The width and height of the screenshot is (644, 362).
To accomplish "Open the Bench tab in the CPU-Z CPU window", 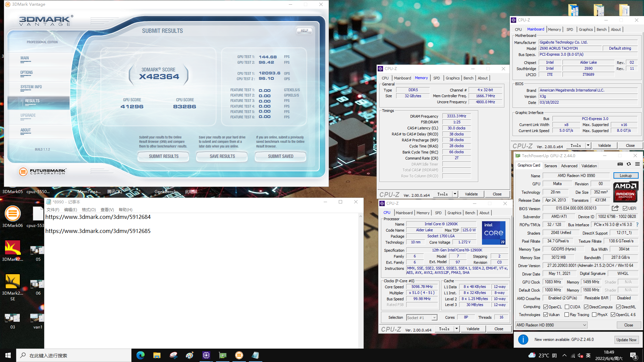I will 470,213.
